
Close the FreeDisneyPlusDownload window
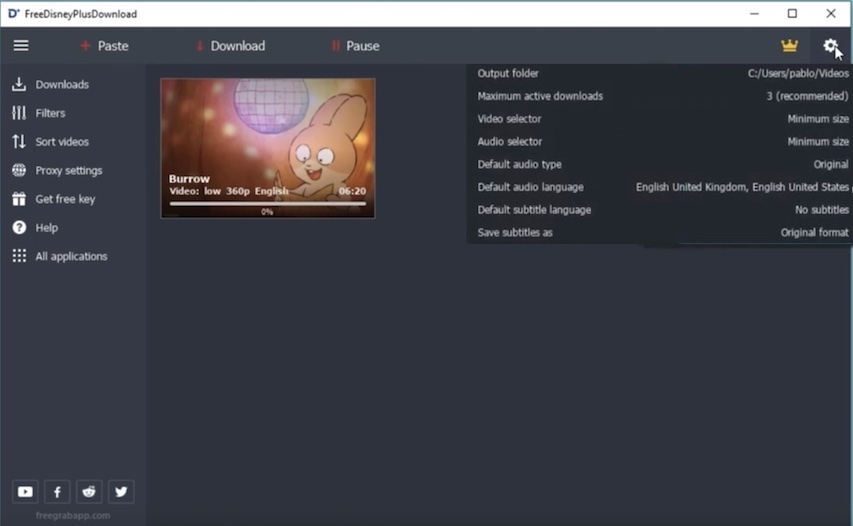(x=831, y=14)
